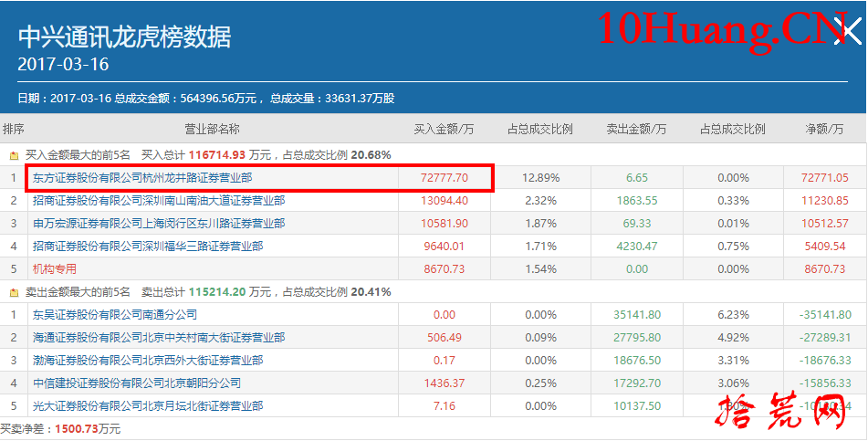The image size is (868, 441).
Task: Select net amount -27289.31
Action: pyautogui.click(x=825, y=338)
